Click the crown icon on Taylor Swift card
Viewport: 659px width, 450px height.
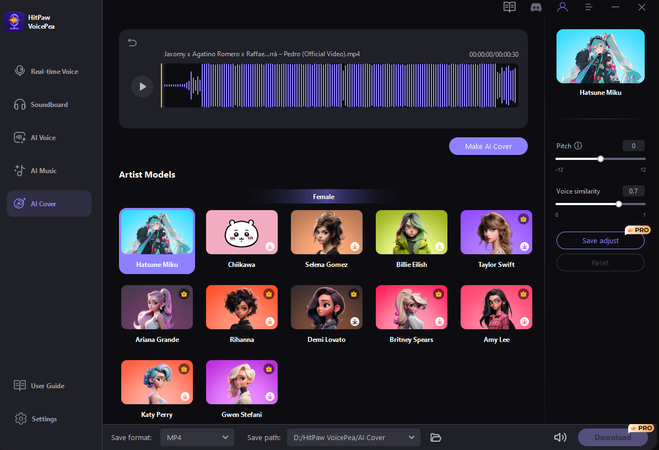[523, 219]
